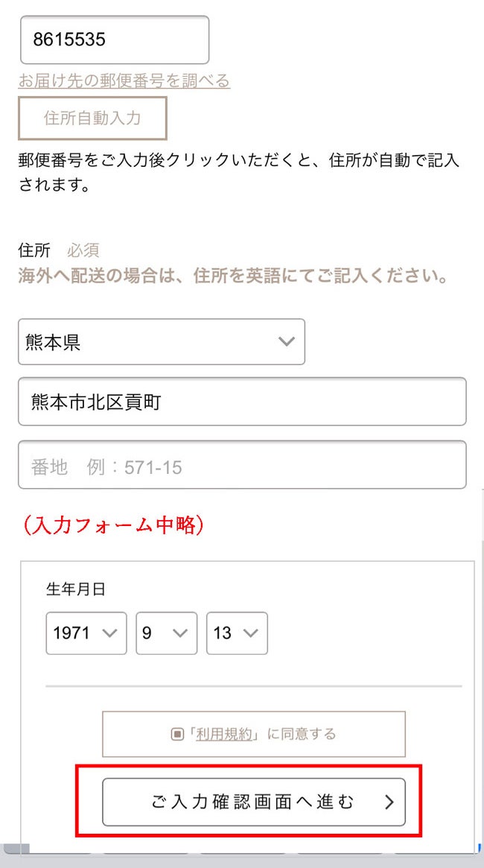Click the chevron next to month 9

tap(179, 633)
